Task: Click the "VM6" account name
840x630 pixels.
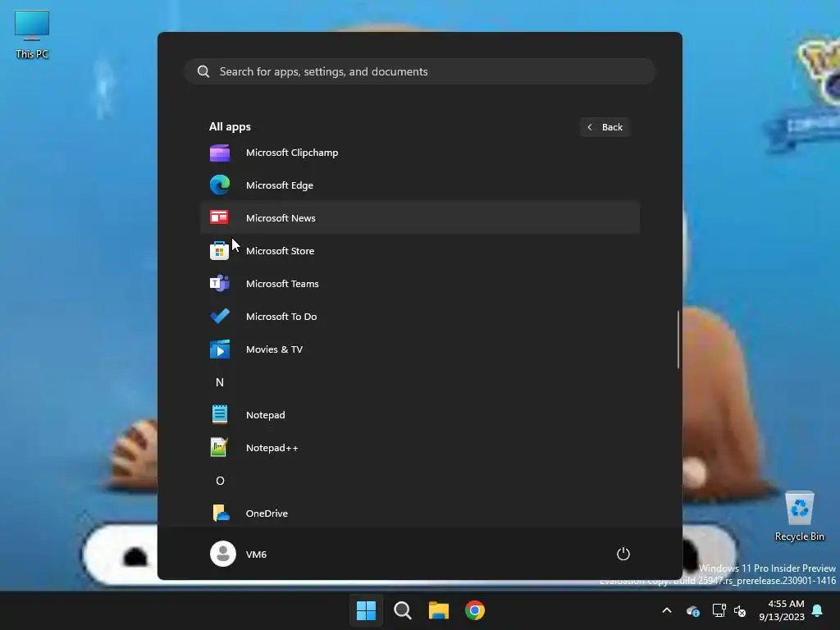Action: tap(256, 555)
